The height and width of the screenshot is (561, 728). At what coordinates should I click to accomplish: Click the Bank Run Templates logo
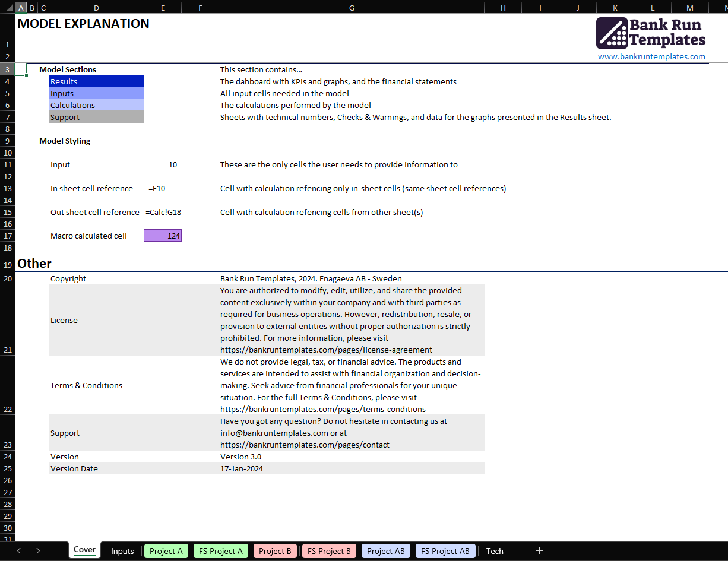[x=651, y=33]
